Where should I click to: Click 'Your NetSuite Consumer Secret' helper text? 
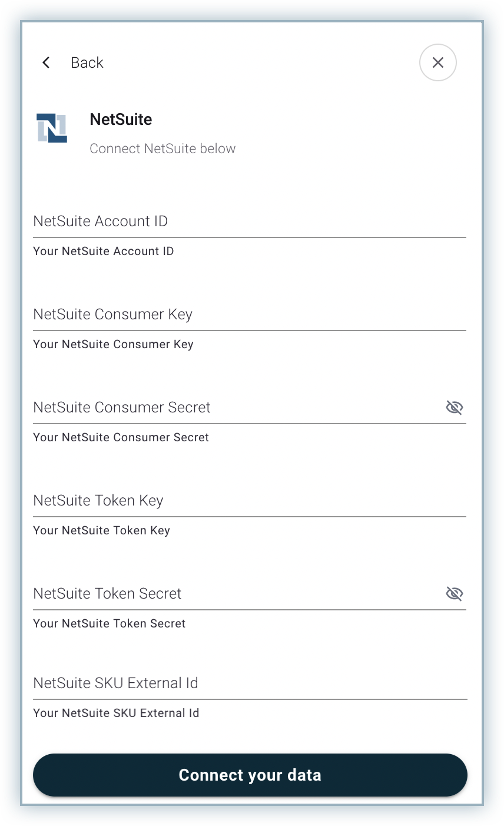(x=121, y=438)
